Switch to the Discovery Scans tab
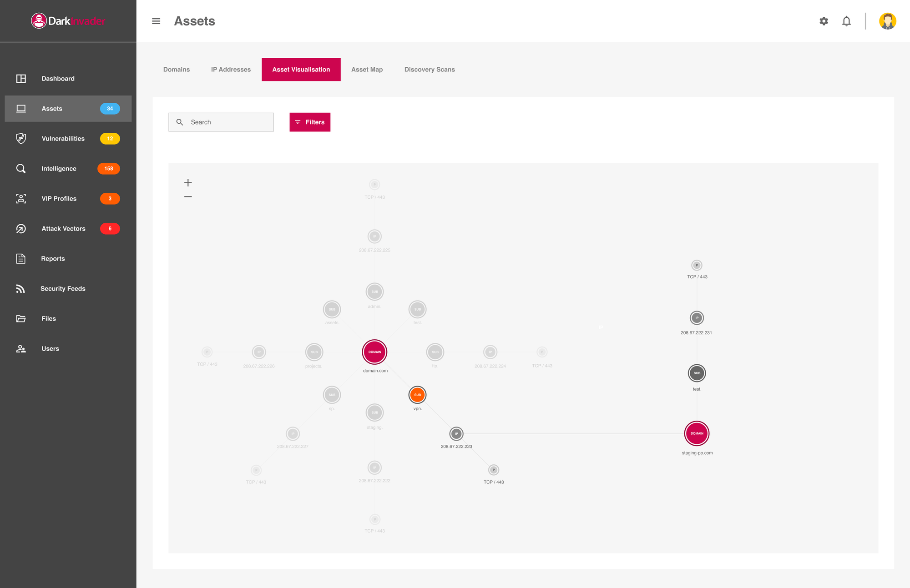 tap(430, 70)
